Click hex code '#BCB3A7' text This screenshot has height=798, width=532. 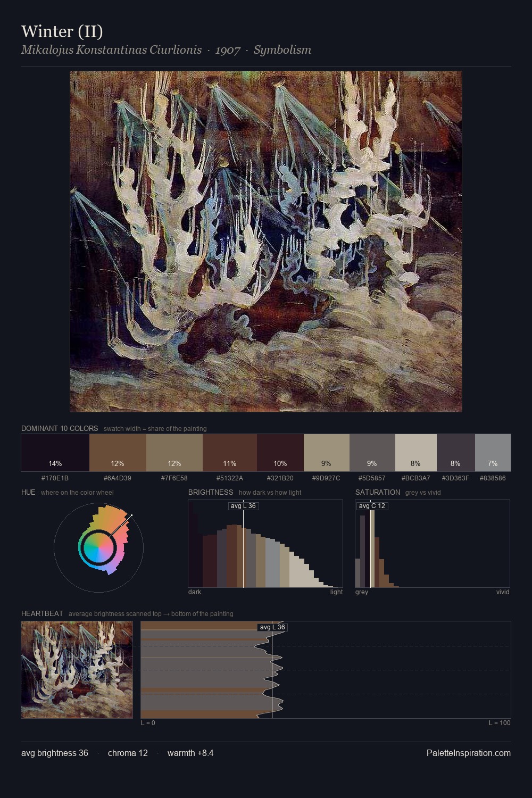(x=416, y=478)
